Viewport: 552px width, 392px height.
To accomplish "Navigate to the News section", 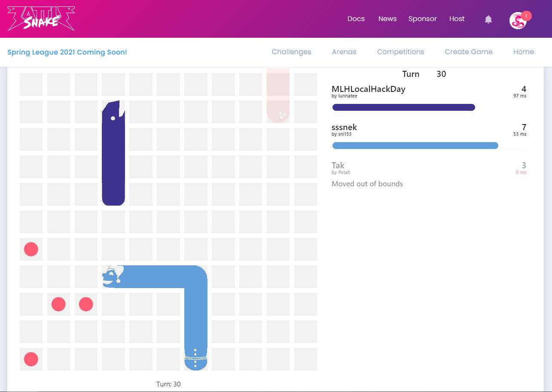I will click(387, 19).
